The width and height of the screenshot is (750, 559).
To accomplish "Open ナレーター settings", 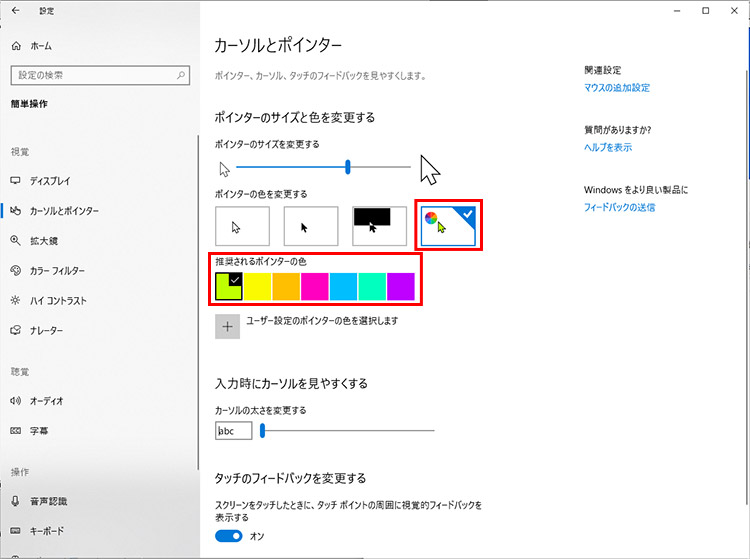I will pyautogui.click(x=47, y=331).
